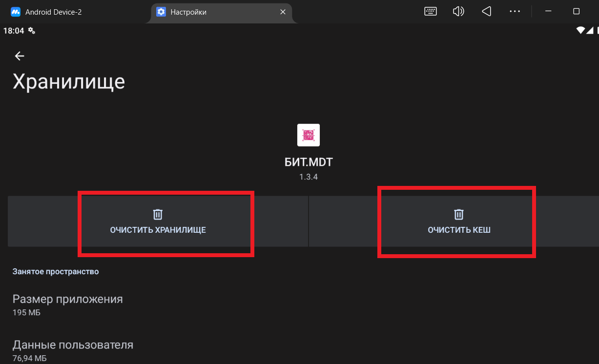Open the emulator keyboard settings icon
Screen dimensions: 599x364
coord(430,12)
